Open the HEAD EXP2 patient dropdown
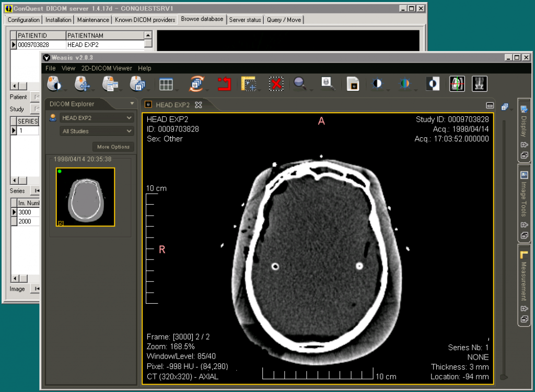Viewport: 535px width, 392px height. [x=97, y=118]
